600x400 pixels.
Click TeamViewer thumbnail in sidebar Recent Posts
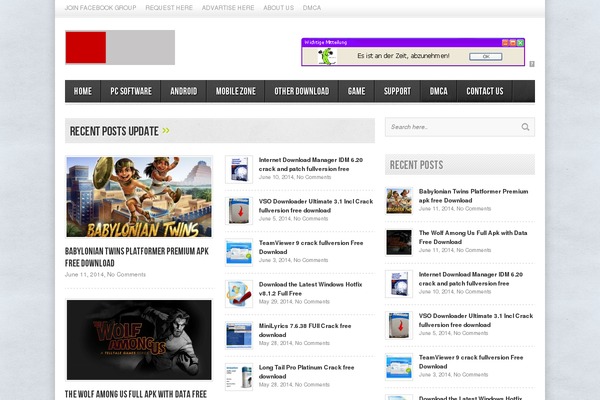point(399,367)
